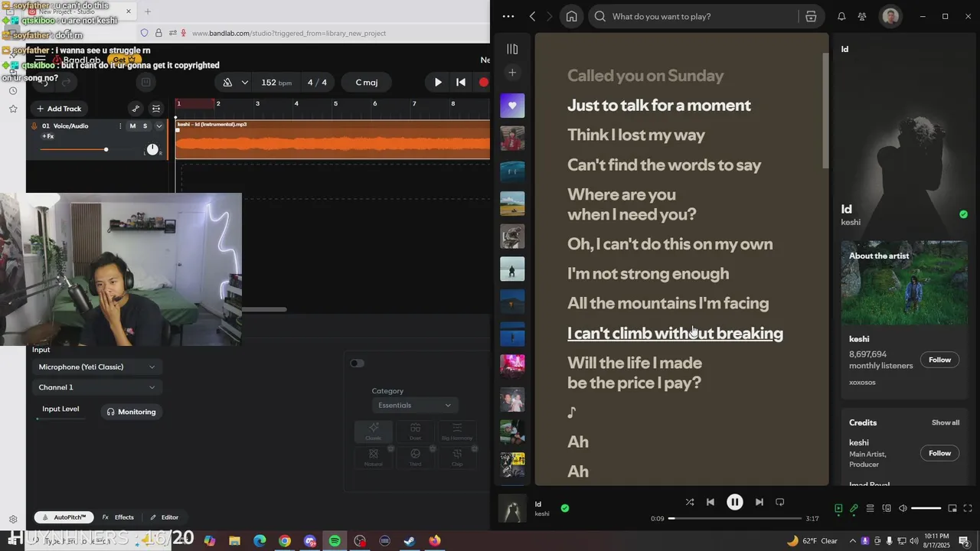This screenshot has height=551, width=980.
Task: Go back in Spotify
Action: tap(533, 16)
